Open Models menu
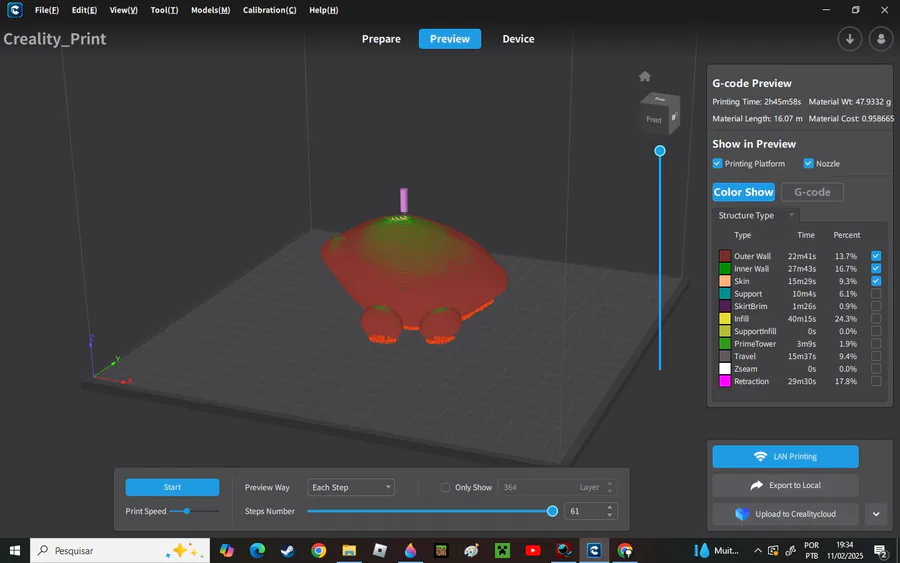The width and height of the screenshot is (900, 563). pos(210,10)
